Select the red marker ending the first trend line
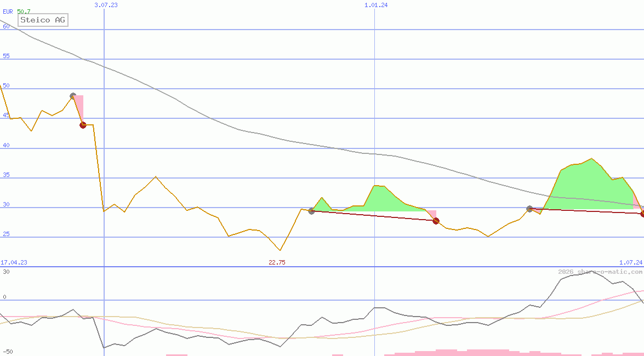 pyautogui.click(x=436, y=221)
